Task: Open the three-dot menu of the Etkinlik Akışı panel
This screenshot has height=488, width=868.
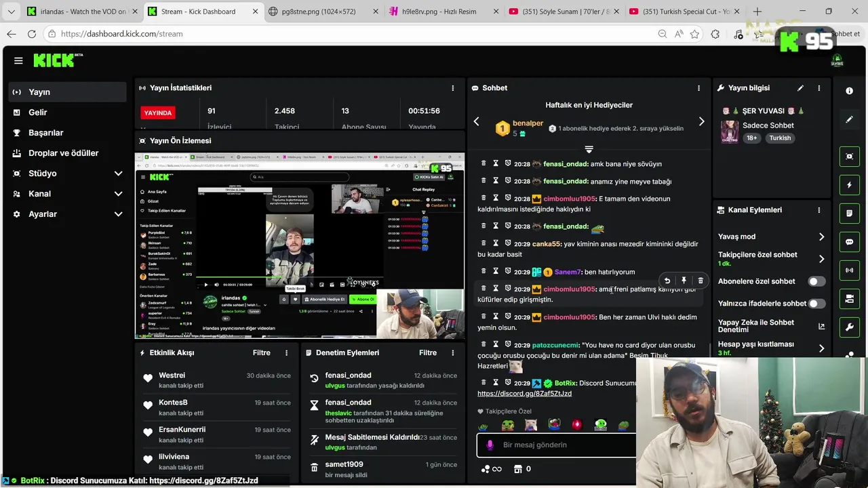Action: pyautogui.click(x=286, y=353)
